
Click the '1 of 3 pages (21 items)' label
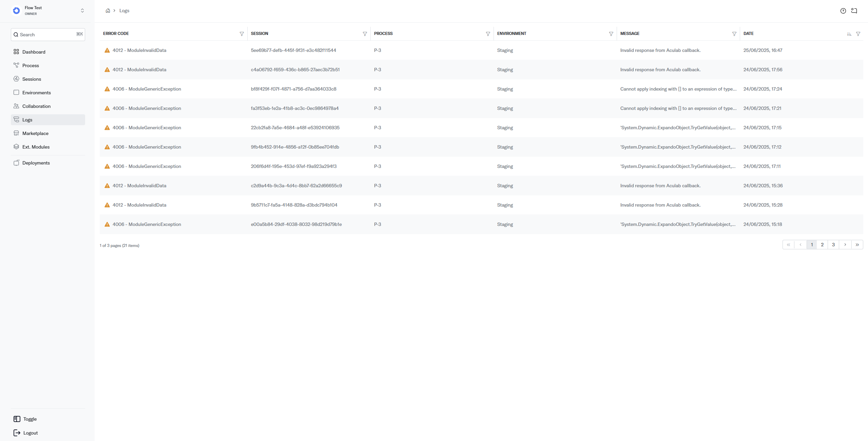click(119, 246)
